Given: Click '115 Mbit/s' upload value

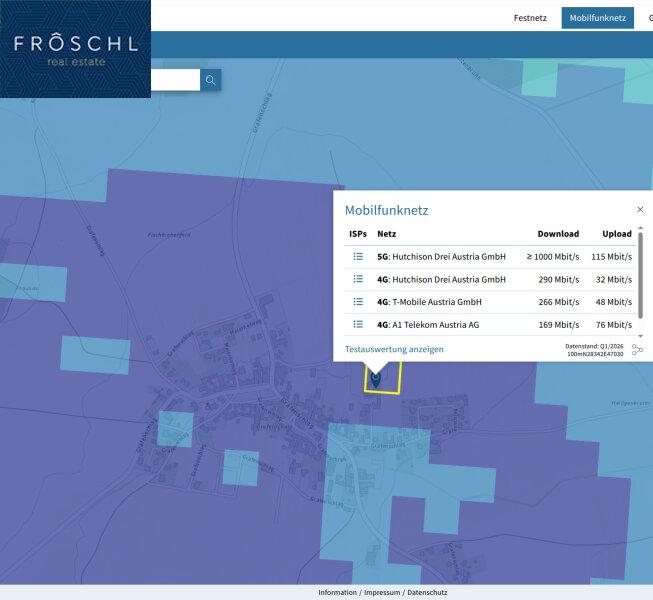Looking at the screenshot, I should pos(611,256).
